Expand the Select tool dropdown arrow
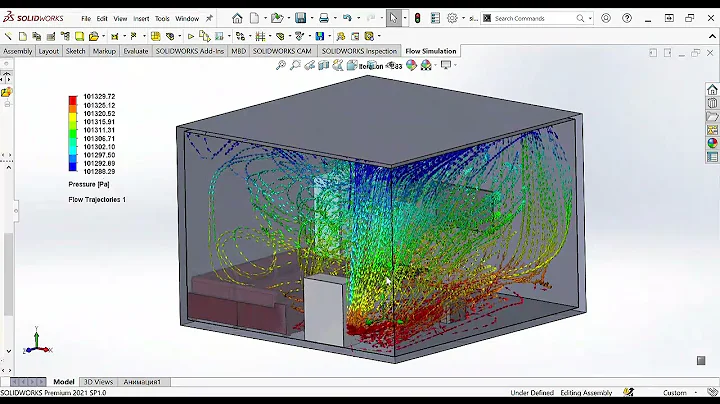720x404 pixels. click(405, 18)
